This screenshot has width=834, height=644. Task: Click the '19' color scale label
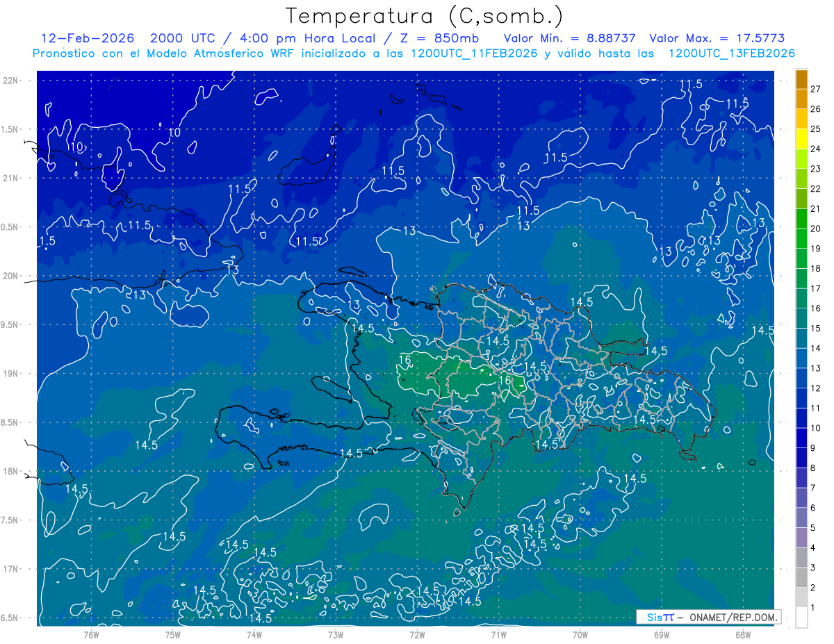(x=815, y=248)
